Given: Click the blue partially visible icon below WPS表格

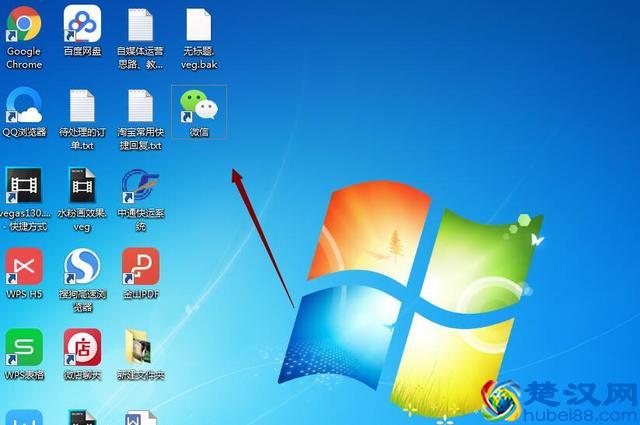Looking at the screenshot, I should (24, 417).
